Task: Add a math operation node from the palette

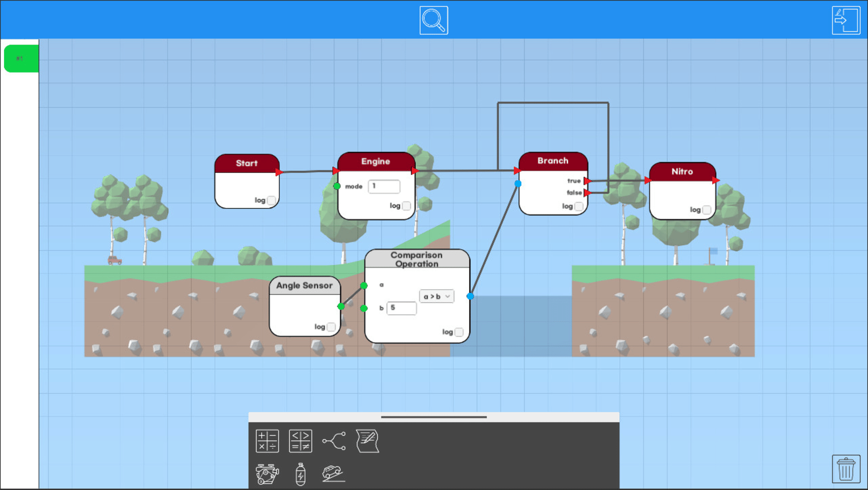Action: (x=267, y=441)
